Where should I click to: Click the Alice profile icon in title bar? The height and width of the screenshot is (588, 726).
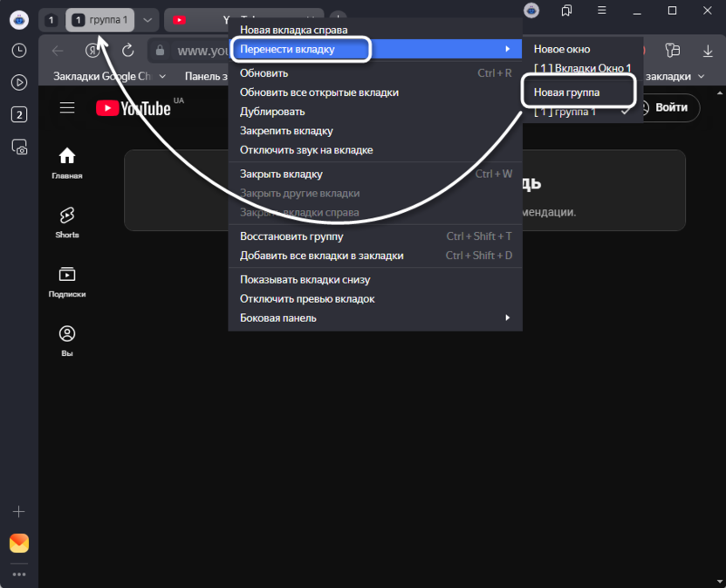(x=531, y=10)
